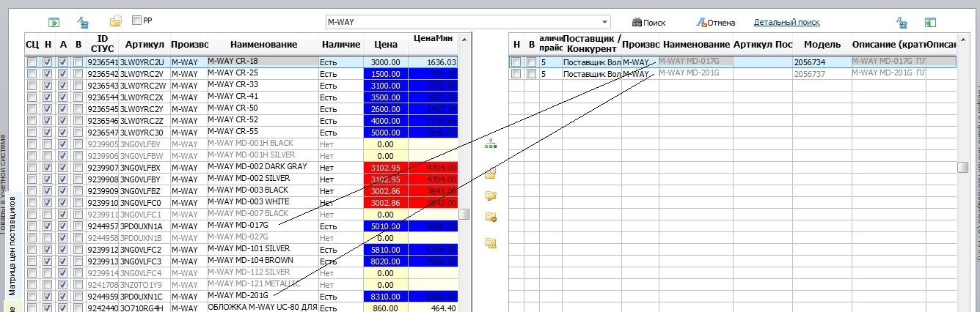Toggle В checkbox for M-WAY CR-41 row

point(78,97)
